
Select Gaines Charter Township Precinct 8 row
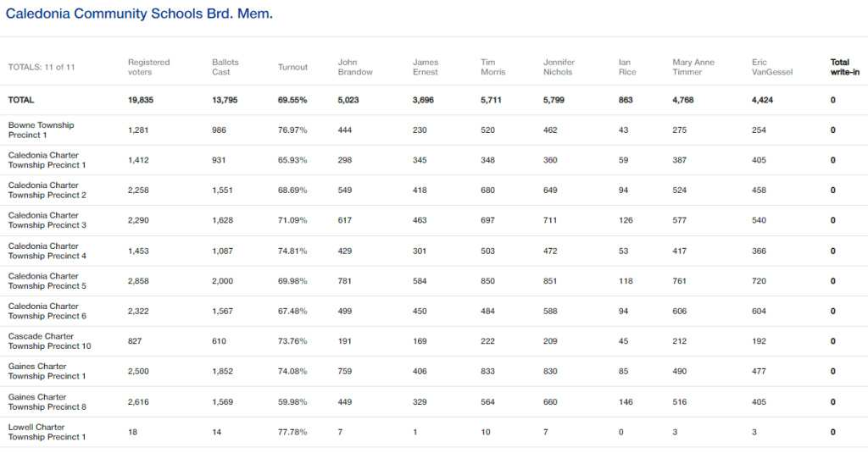(x=47, y=401)
